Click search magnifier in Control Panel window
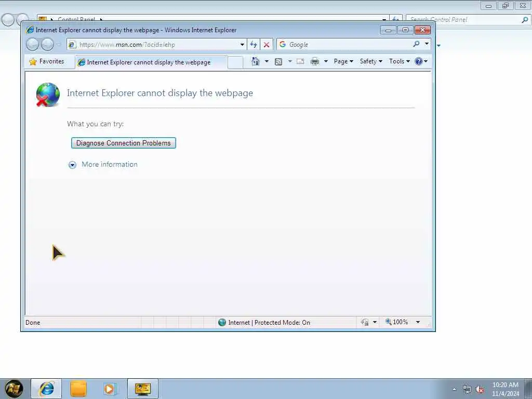The height and width of the screenshot is (399, 532). point(525,20)
